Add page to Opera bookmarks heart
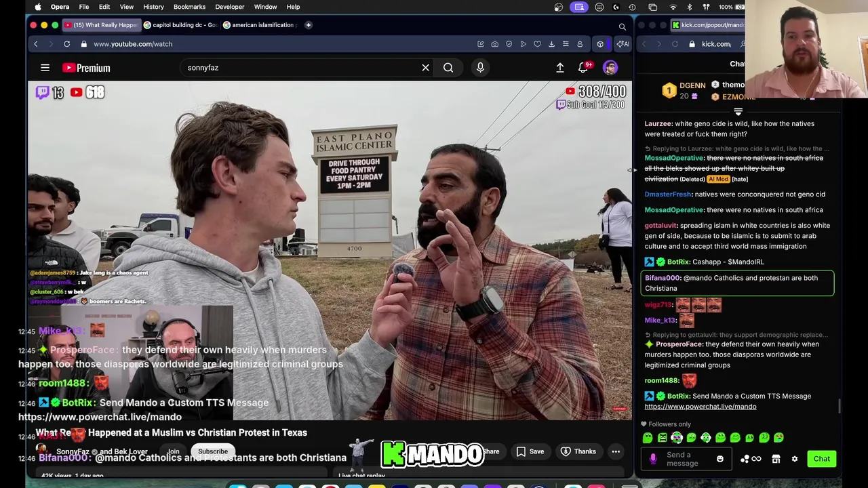868x488 pixels. tap(537, 44)
